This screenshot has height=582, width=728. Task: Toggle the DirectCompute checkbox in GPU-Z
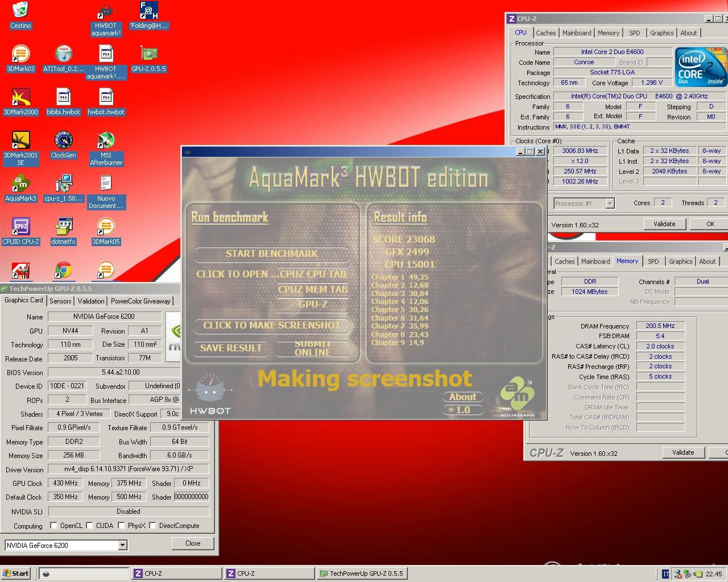click(152, 525)
